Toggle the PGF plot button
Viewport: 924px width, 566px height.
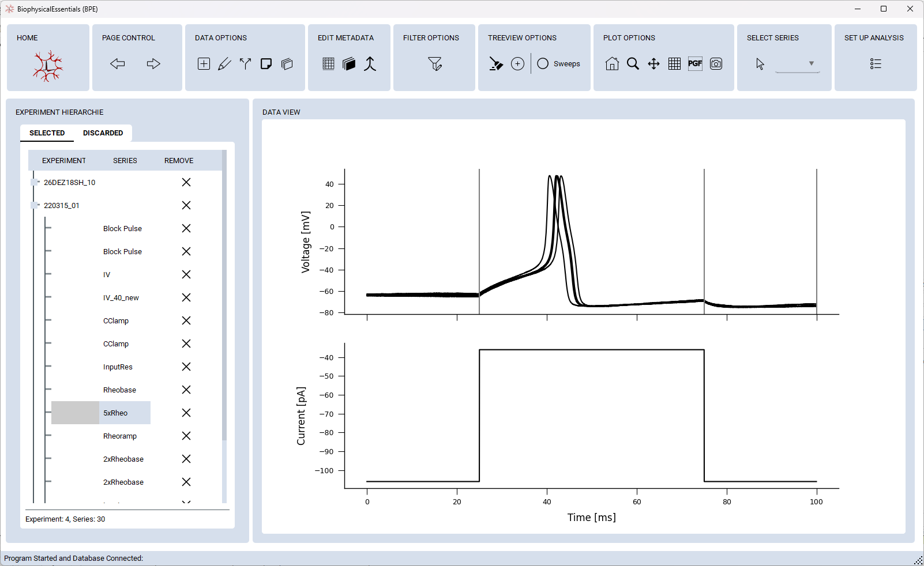tap(695, 64)
